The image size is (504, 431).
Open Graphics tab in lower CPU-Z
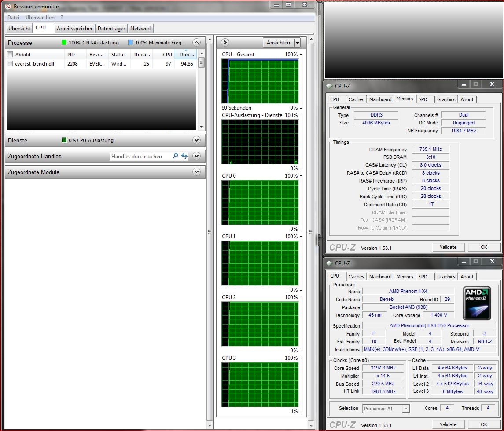[446, 277]
